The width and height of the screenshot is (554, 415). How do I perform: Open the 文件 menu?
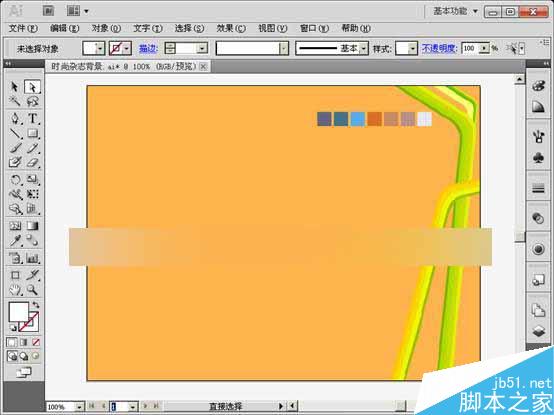(23, 28)
